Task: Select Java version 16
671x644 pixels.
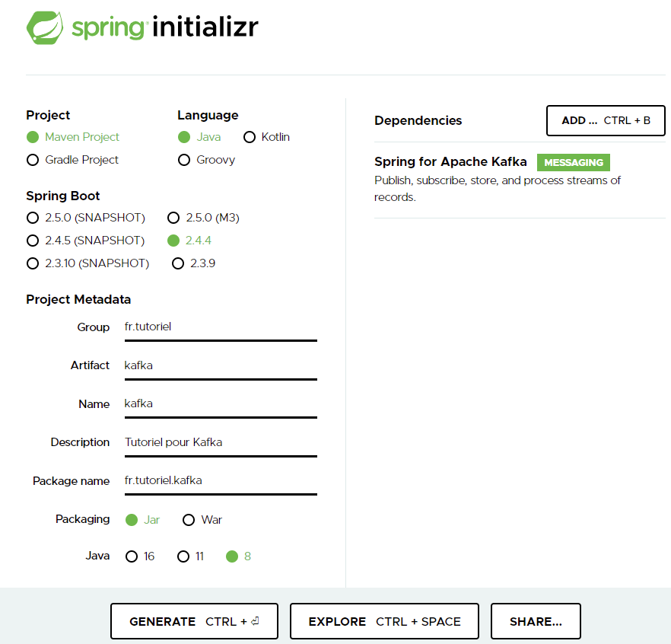Action: (x=132, y=556)
